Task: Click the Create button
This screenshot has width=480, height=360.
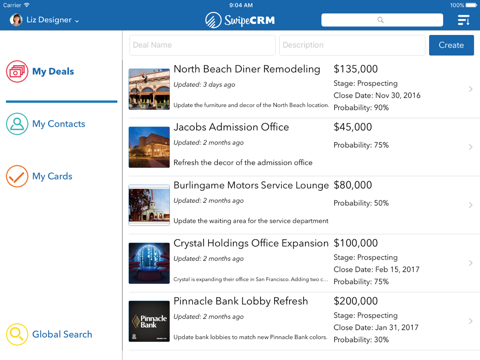Action: pyautogui.click(x=451, y=45)
